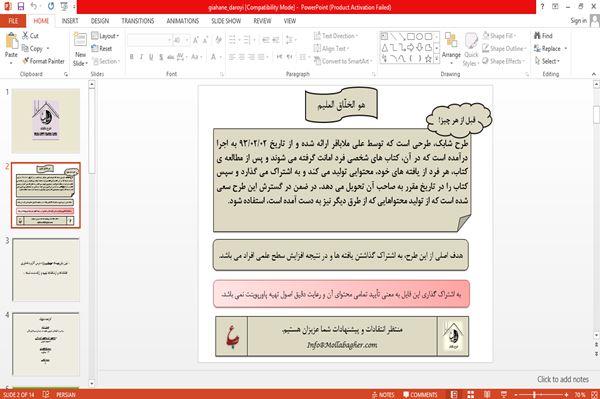Screen dimensions: 600x399
Task: Switch to Reading view icon
Action: [487, 395]
